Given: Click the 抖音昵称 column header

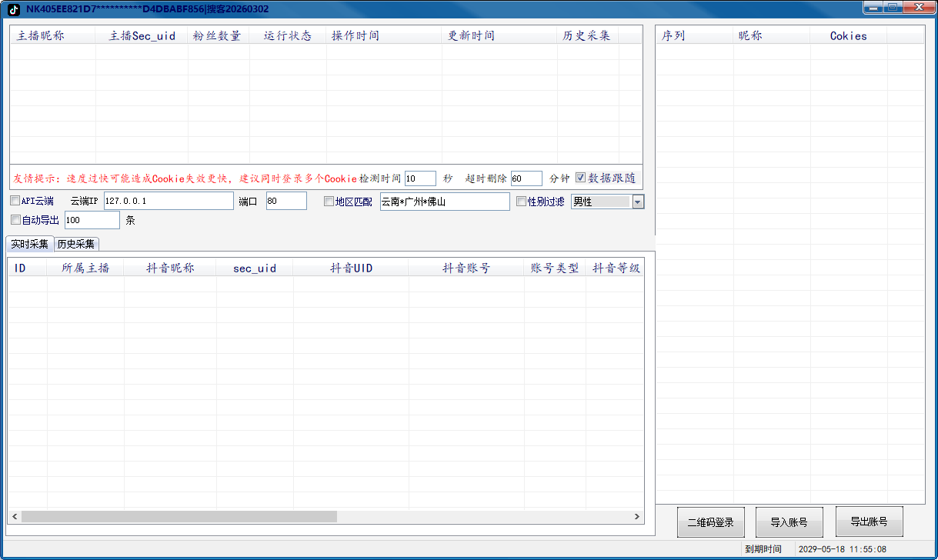Looking at the screenshot, I should [170, 268].
